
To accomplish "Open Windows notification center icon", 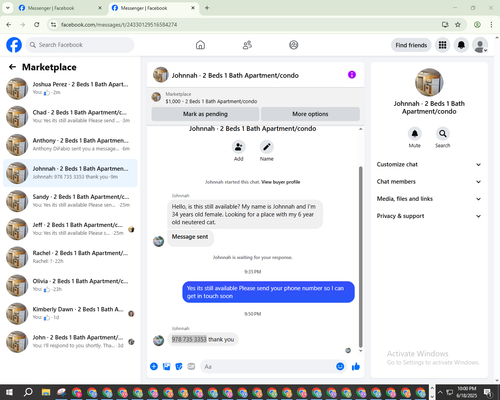I will coord(488,392).
